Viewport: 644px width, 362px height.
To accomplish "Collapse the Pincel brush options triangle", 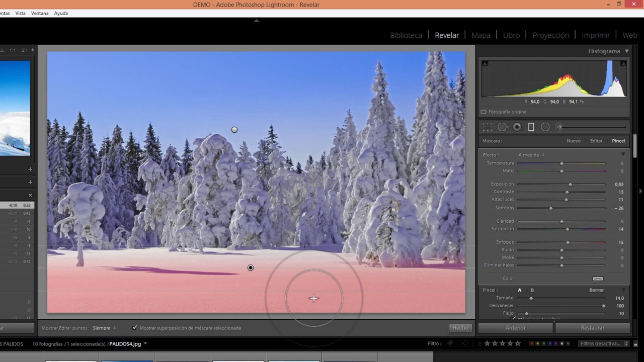I will (623, 290).
